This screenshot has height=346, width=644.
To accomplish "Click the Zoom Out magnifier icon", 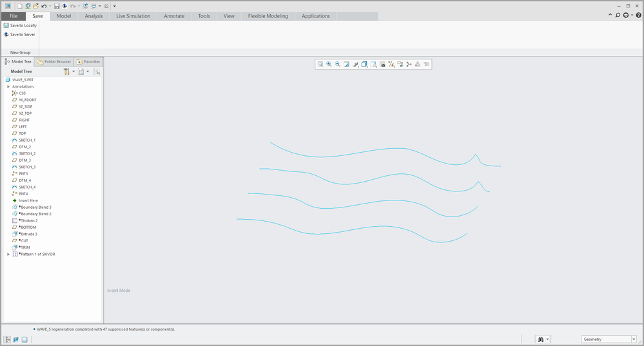I will [x=337, y=64].
